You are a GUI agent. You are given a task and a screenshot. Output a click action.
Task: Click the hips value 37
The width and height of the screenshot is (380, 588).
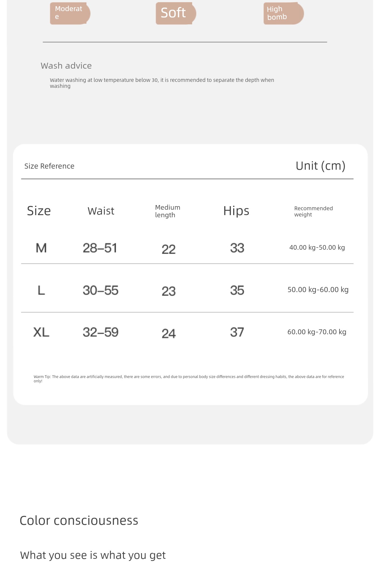click(x=237, y=332)
